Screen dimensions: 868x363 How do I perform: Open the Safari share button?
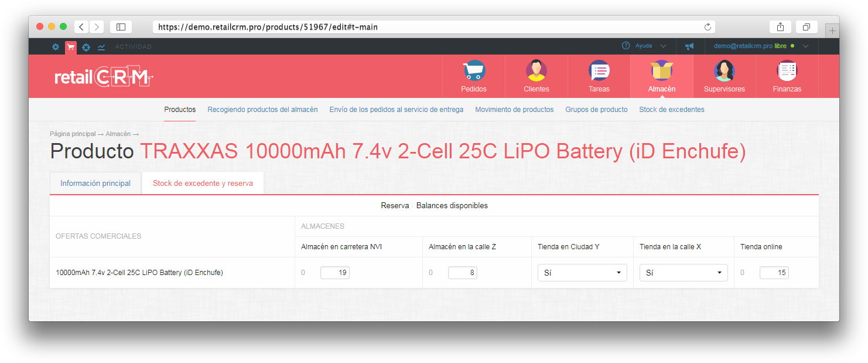coord(780,26)
